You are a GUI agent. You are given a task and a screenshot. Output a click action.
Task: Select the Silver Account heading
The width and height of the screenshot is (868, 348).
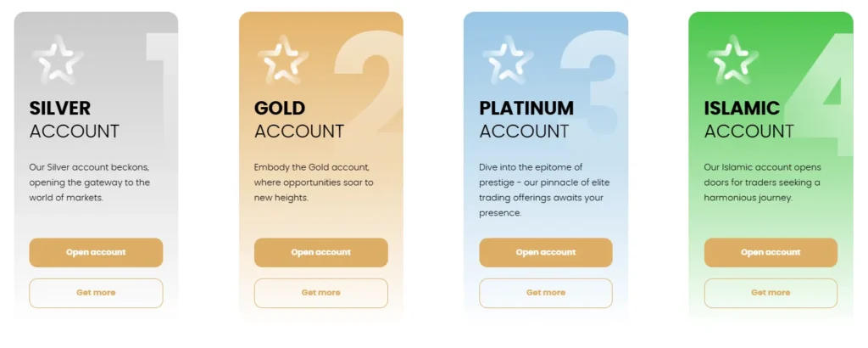coord(75,120)
